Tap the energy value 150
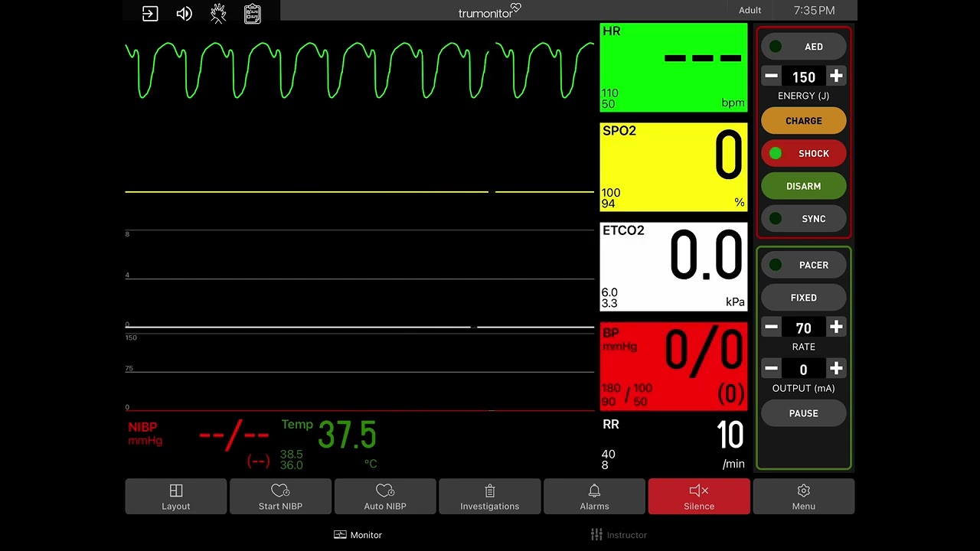Image resolution: width=980 pixels, height=551 pixels. coord(804,77)
